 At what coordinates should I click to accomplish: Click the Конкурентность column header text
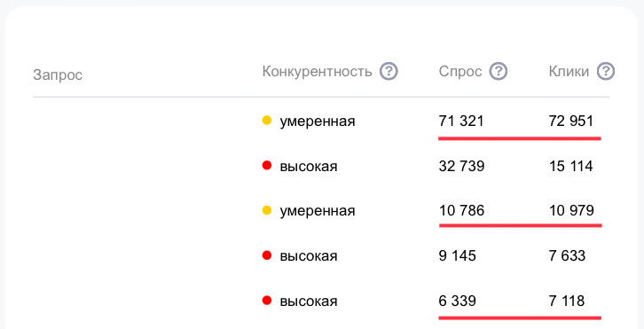317,72
